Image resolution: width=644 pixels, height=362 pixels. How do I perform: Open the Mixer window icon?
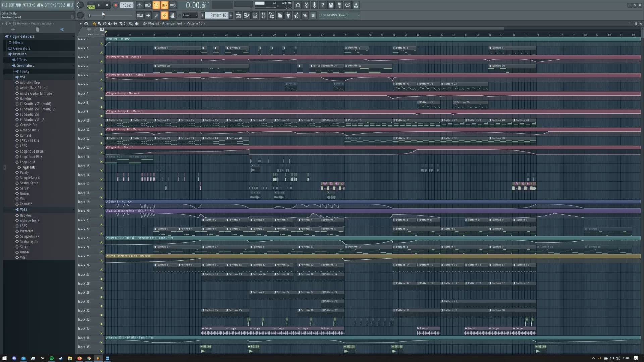(x=263, y=15)
